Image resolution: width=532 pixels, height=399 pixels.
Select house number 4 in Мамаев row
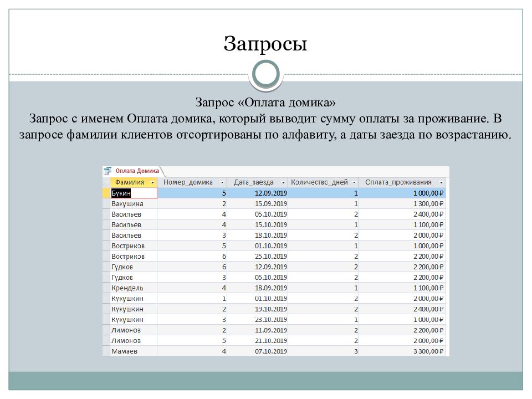coord(192,351)
